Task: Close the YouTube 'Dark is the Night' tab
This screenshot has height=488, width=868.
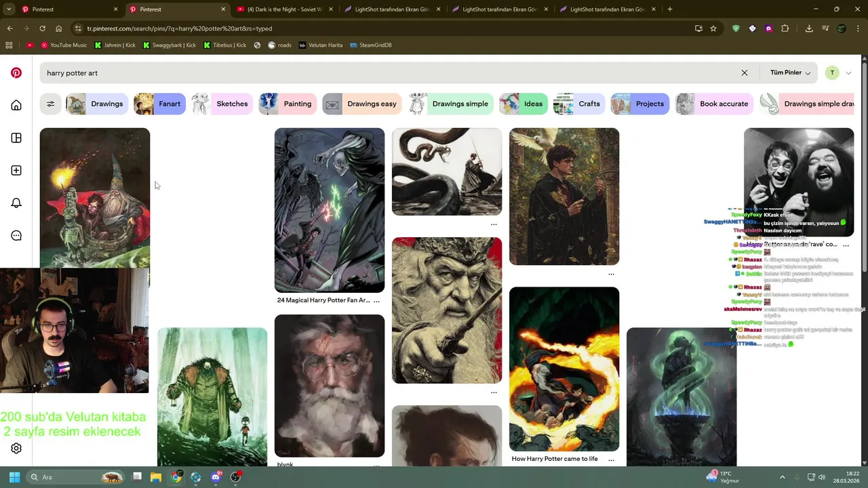Action: click(331, 9)
